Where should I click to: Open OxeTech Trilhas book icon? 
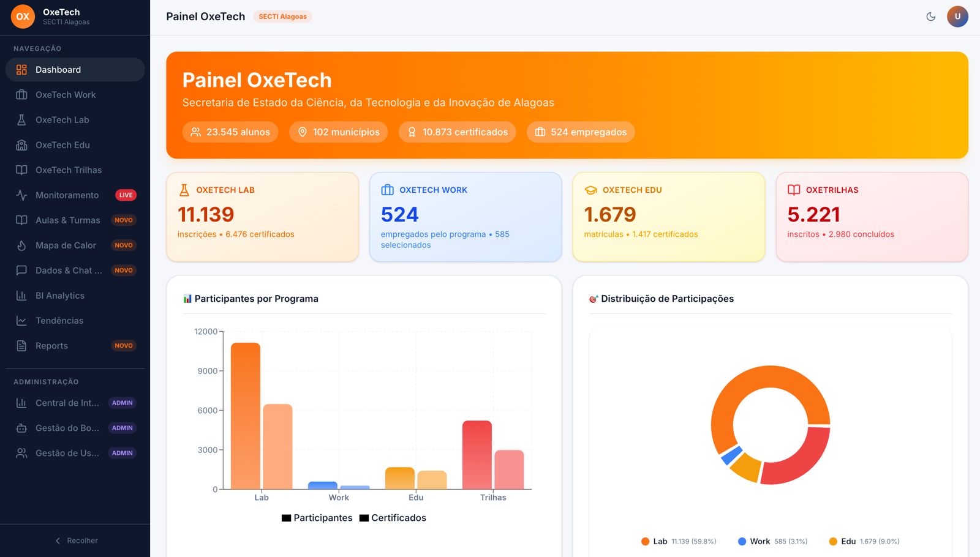click(x=20, y=170)
